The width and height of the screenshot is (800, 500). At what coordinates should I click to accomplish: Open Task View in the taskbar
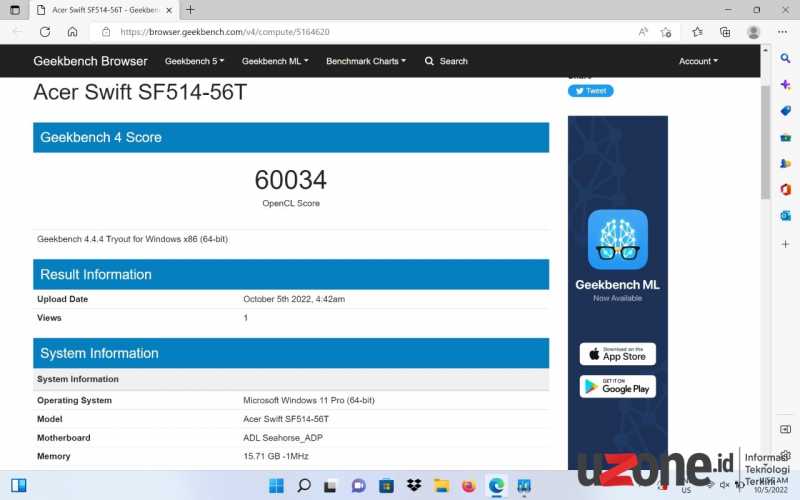click(330, 486)
